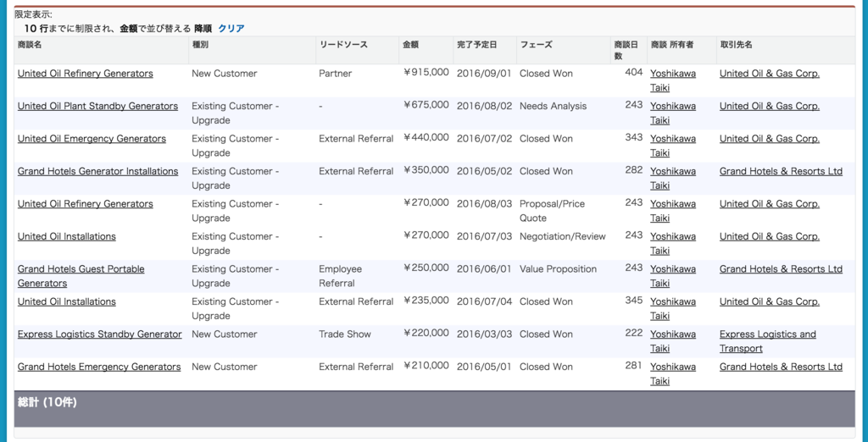Select the 2016/03/03 completion date

[484, 334]
